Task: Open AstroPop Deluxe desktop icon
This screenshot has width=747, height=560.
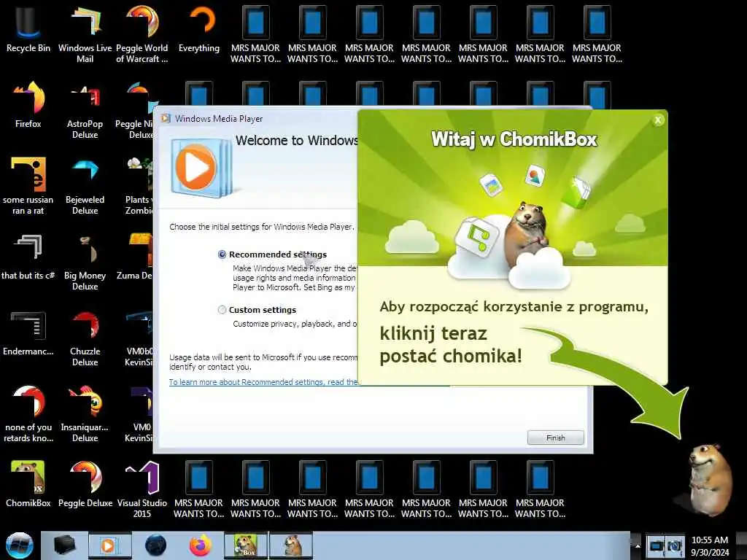Action: coord(85,111)
